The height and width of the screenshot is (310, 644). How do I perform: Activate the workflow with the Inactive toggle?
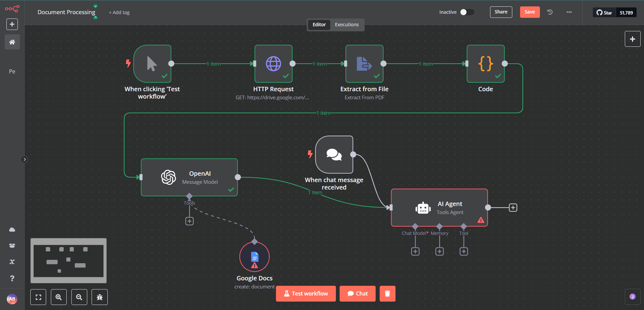click(467, 12)
